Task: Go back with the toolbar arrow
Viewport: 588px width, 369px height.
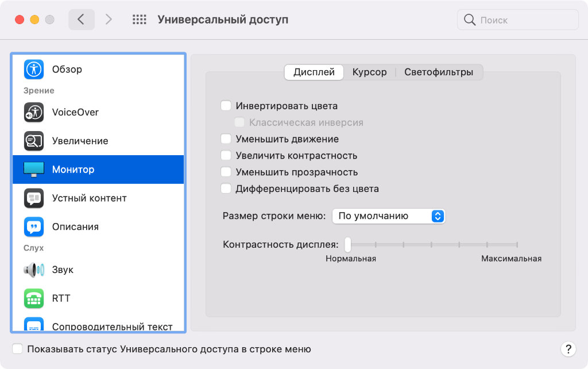Action: pyautogui.click(x=81, y=20)
